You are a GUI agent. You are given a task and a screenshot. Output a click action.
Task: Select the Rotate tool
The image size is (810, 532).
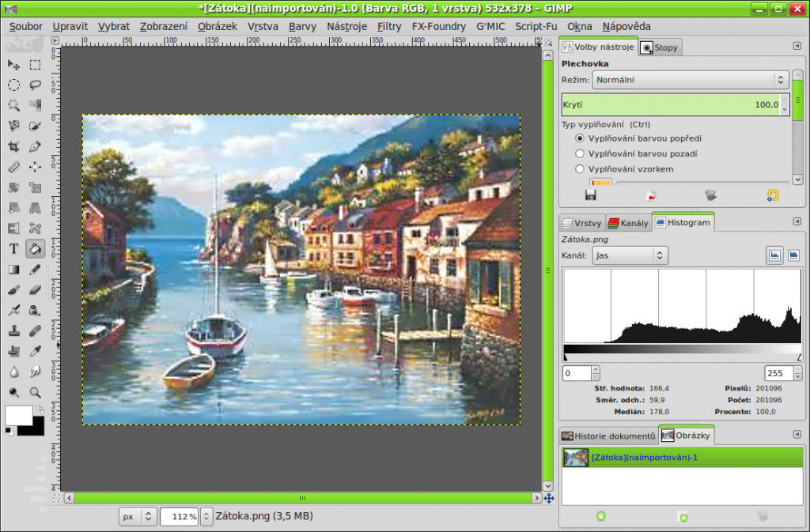click(14, 187)
